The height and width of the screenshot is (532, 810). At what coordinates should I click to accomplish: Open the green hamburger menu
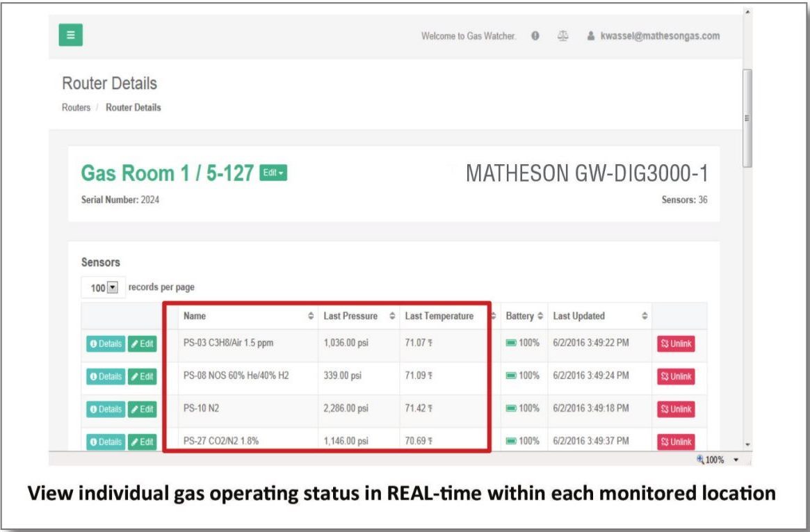(x=70, y=35)
